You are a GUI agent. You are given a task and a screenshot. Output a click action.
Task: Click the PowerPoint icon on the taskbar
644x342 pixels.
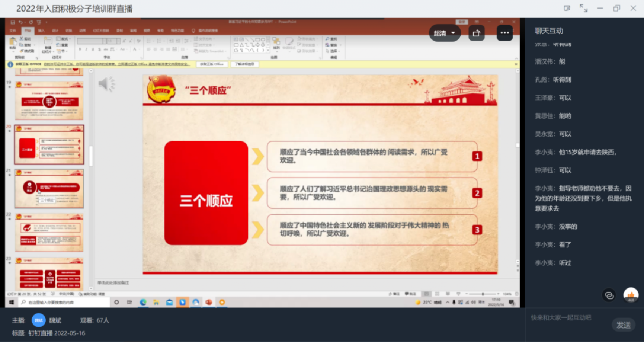[209, 302]
